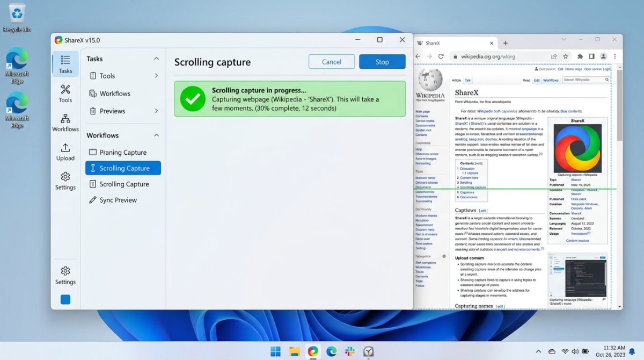Click Stop to end the scrolling capture
Image resolution: width=644 pixels, height=360 pixels.
[x=382, y=61]
